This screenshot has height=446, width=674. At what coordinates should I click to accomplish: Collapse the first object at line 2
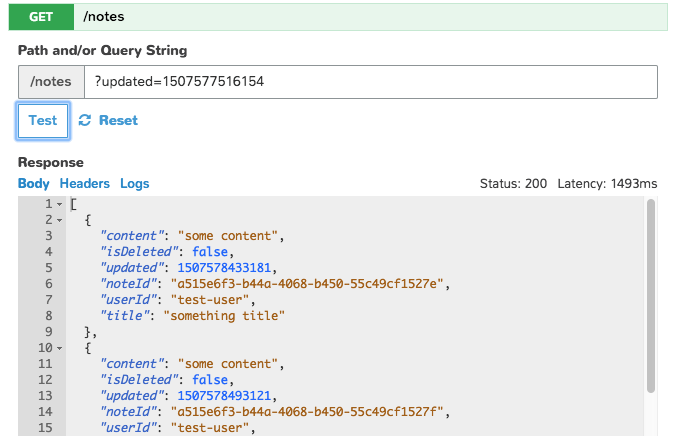tap(59, 220)
